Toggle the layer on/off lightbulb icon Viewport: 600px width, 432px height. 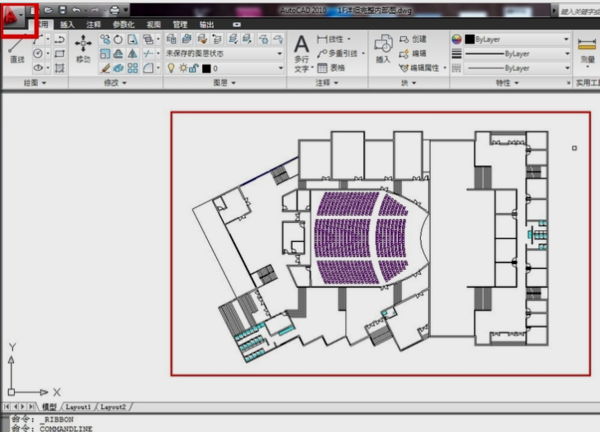[170, 68]
